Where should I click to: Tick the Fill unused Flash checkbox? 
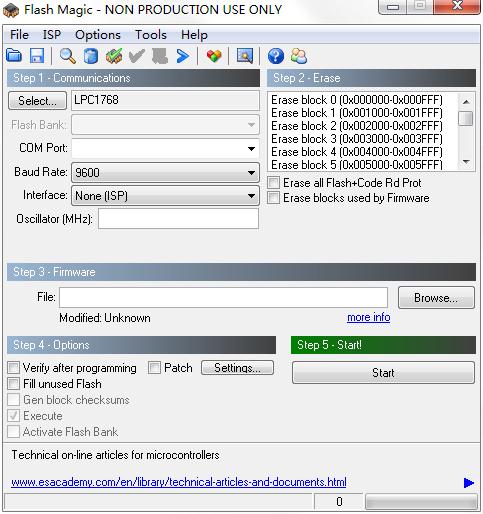pos(14,384)
